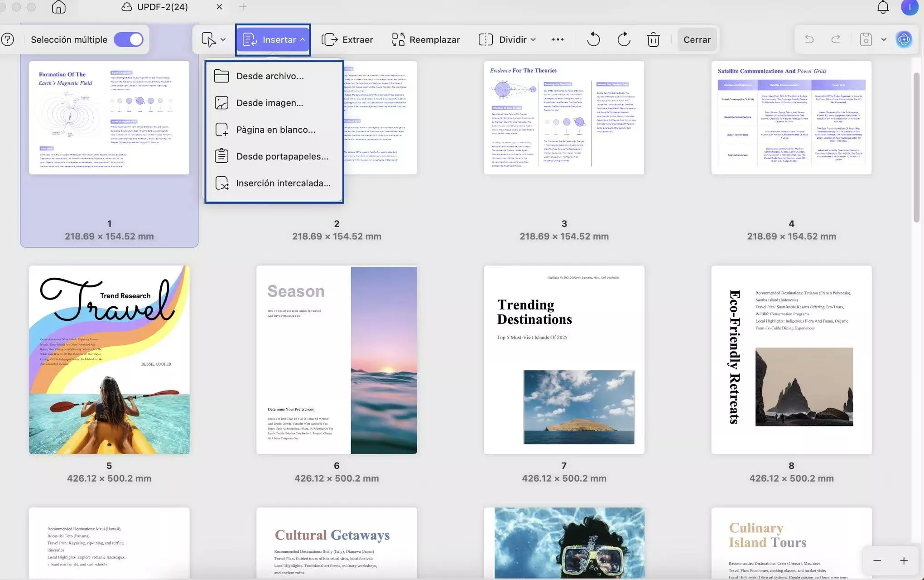Click the undo arrow icon
The width and height of the screenshot is (924, 580).
click(809, 39)
